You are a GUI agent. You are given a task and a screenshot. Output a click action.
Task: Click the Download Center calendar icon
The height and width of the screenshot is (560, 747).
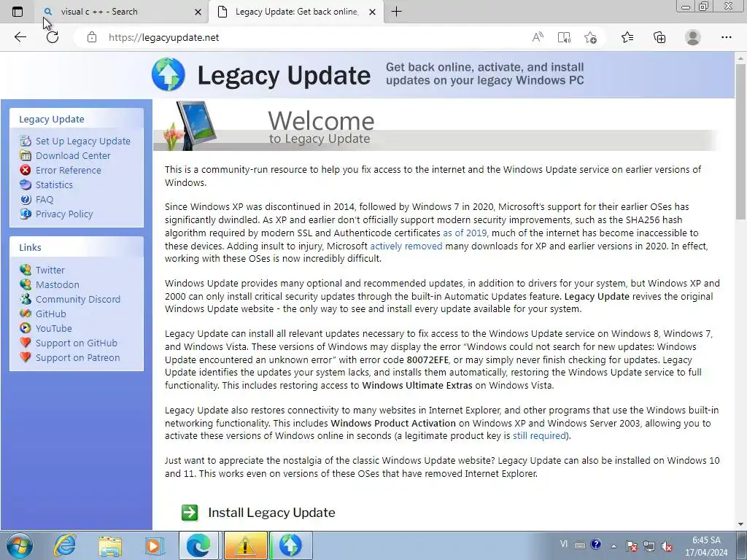point(26,155)
